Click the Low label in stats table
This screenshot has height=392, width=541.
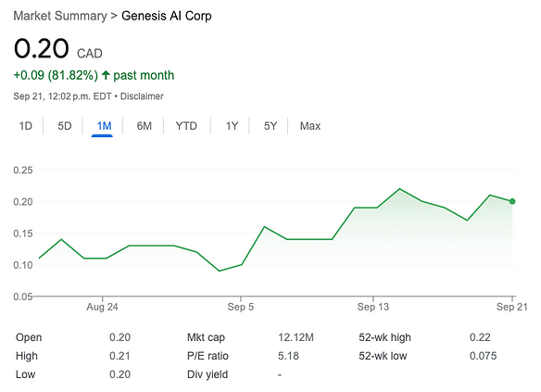pyautogui.click(x=26, y=374)
